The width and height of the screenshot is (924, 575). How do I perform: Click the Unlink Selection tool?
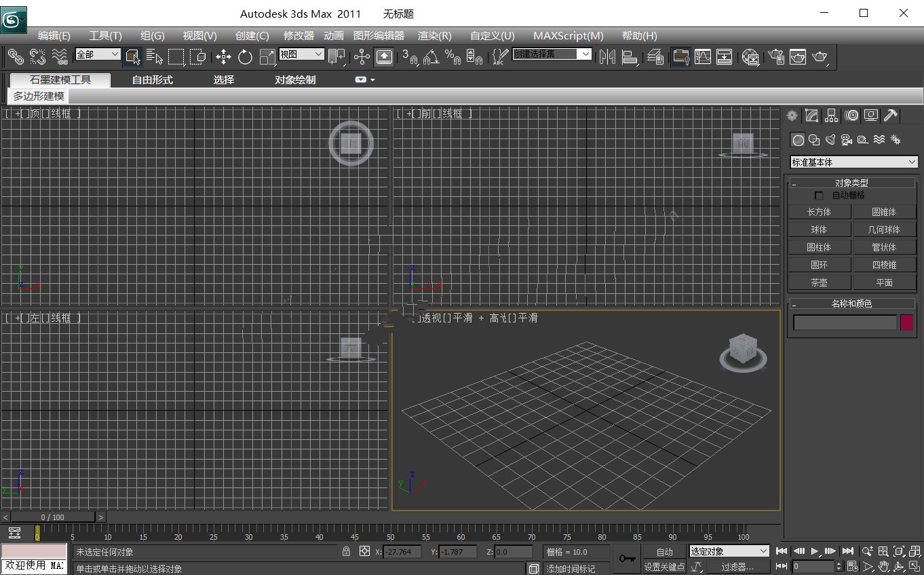click(x=37, y=57)
